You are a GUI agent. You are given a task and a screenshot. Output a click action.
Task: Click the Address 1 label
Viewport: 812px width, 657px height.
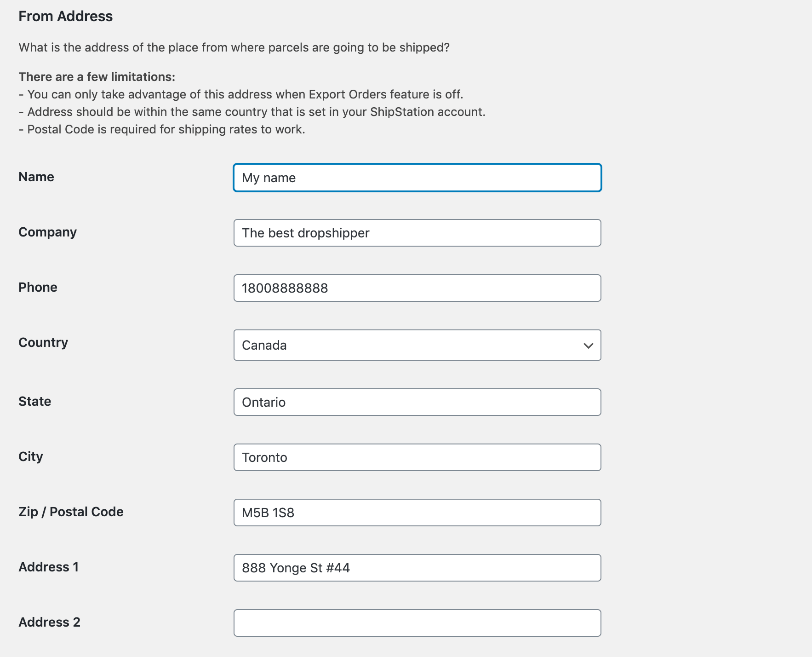coord(48,567)
